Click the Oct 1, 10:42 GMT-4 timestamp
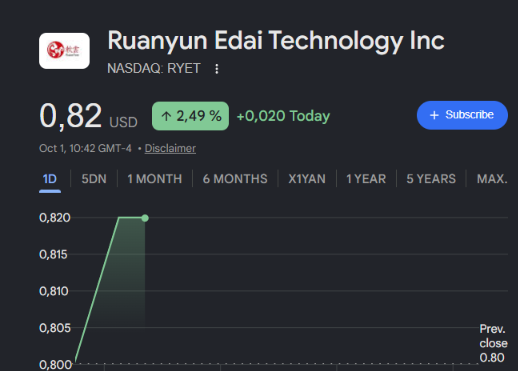Image resolution: width=518 pixels, height=371 pixels. coord(85,148)
